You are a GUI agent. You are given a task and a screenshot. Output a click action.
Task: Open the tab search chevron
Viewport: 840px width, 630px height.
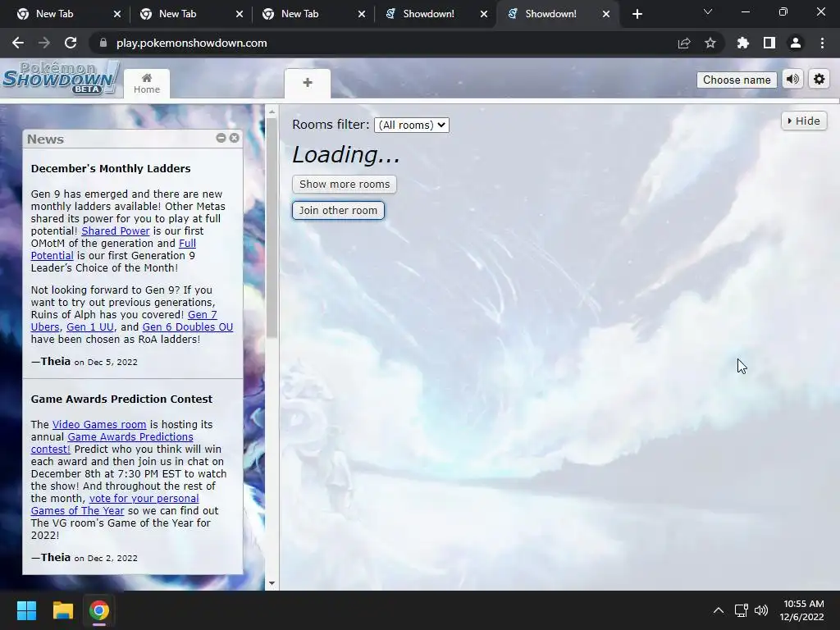[708, 11]
